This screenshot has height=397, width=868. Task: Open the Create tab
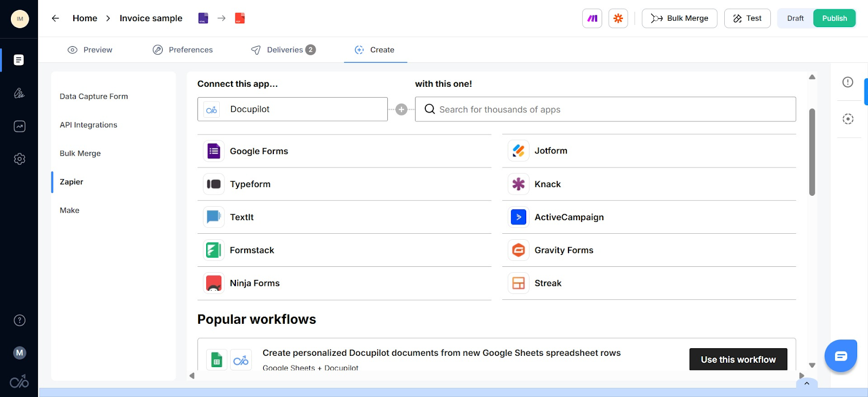(x=375, y=50)
